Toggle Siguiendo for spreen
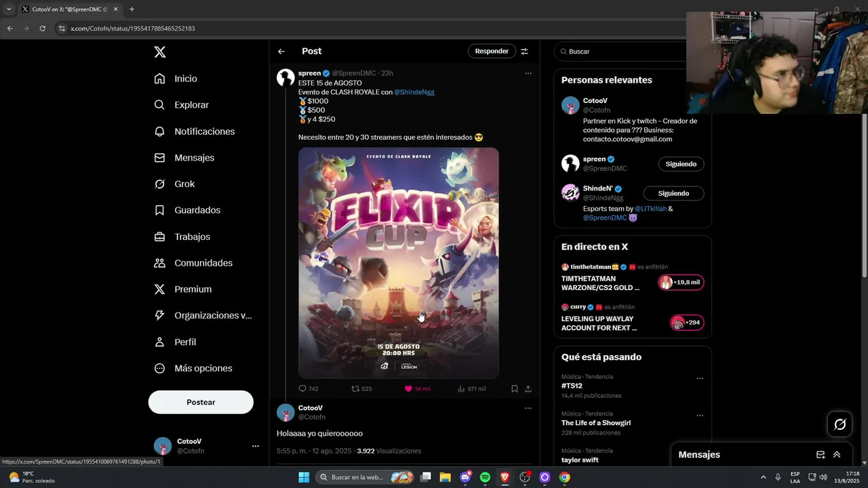This screenshot has width=868, height=488. [681, 164]
